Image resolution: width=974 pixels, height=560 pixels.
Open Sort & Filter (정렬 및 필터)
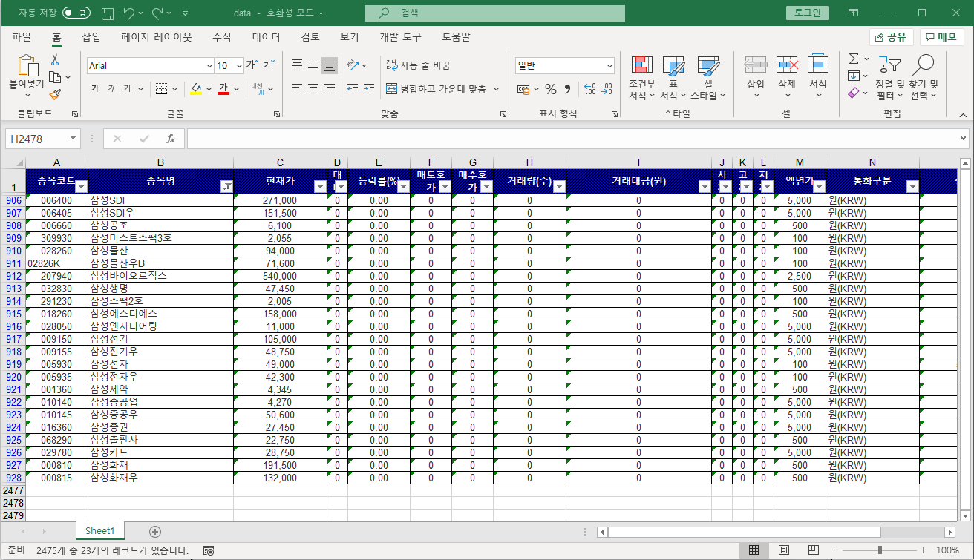889,78
